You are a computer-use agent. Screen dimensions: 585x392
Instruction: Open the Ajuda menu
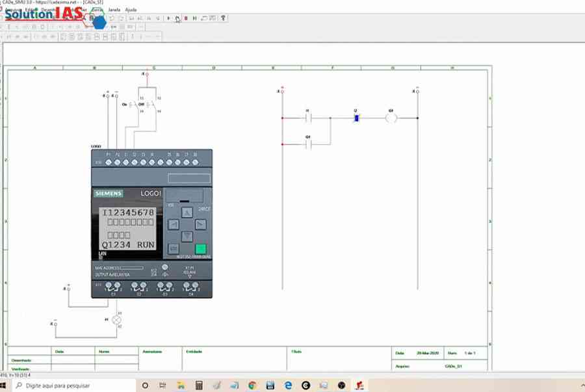point(131,10)
